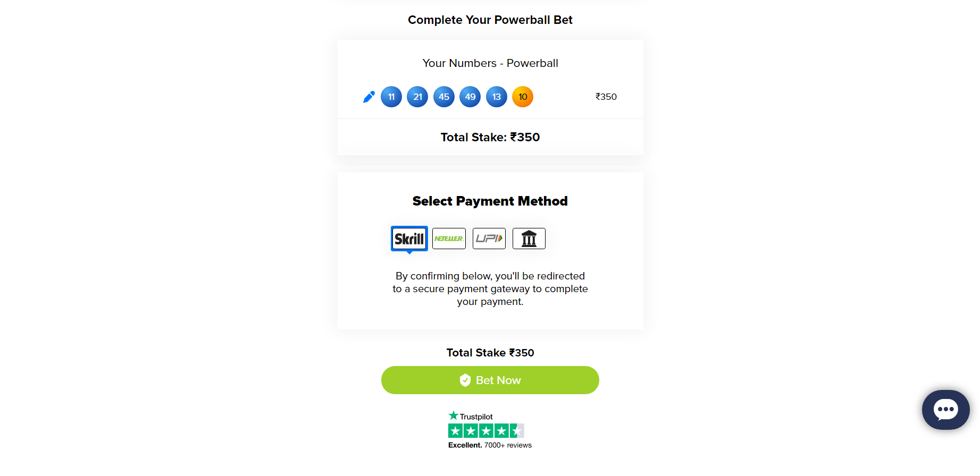Click the blue number 45 ball
This screenshot has height=476, width=980.
[444, 97]
